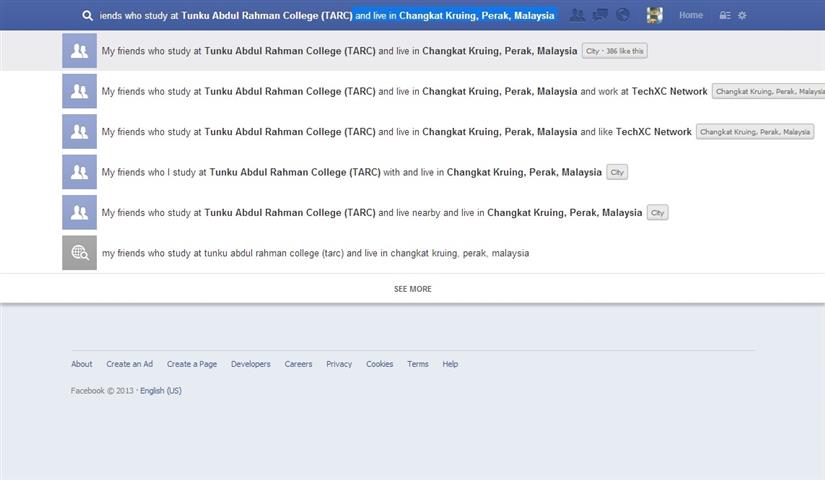
Task: Open Cookies footer link
Action: tap(380, 364)
